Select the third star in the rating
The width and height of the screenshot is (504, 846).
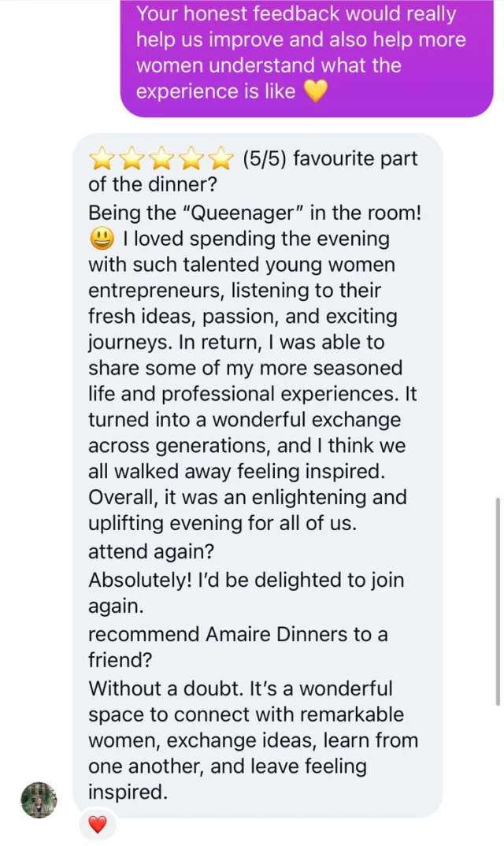click(x=162, y=159)
